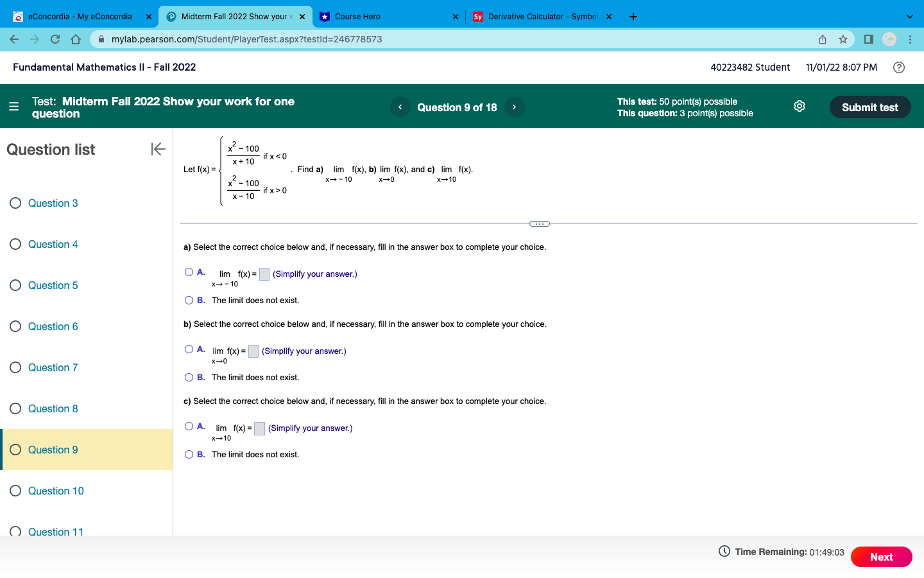Viewport: 924px width, 578px height.
Task: Open the help question-mark icon
Action: [898, 67]
